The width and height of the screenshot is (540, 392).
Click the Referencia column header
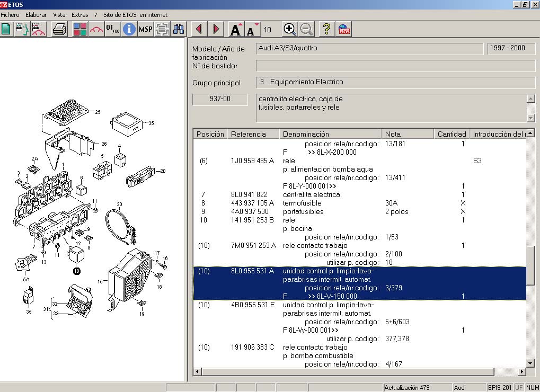point(253,134)
